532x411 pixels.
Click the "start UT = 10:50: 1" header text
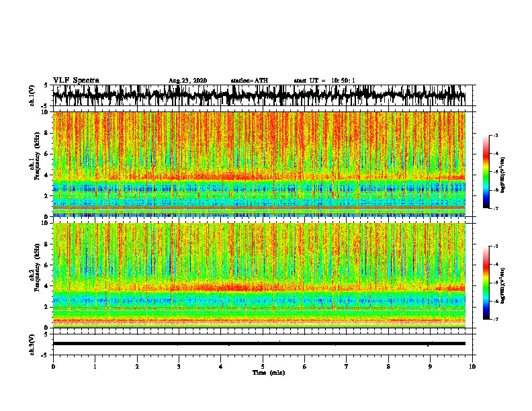324,81
